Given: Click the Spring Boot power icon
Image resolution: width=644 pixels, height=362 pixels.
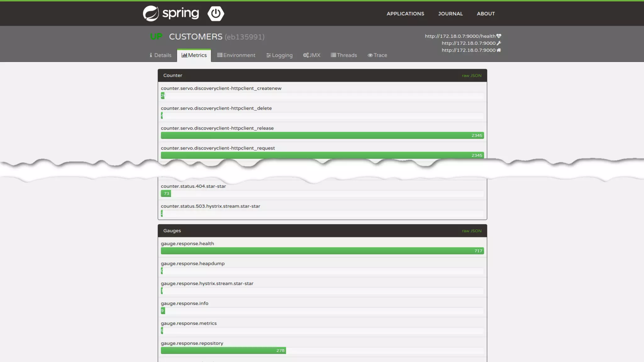Looking at the screenshot, I should coord(216,14).
